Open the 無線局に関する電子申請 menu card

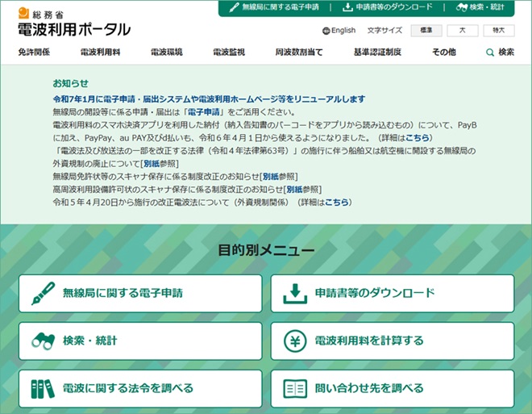pos(140,294)
